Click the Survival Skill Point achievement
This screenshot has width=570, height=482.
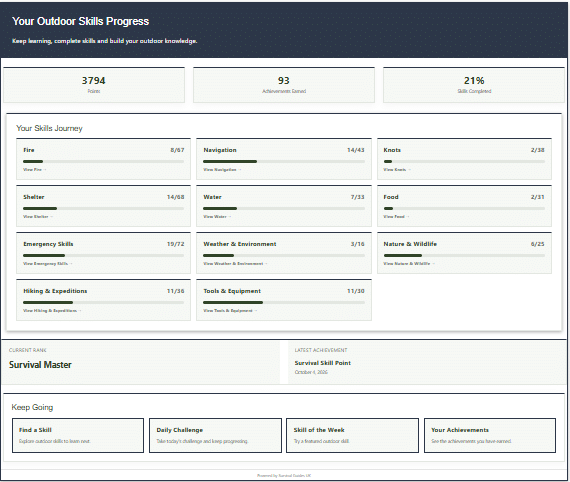coord(323,363)
